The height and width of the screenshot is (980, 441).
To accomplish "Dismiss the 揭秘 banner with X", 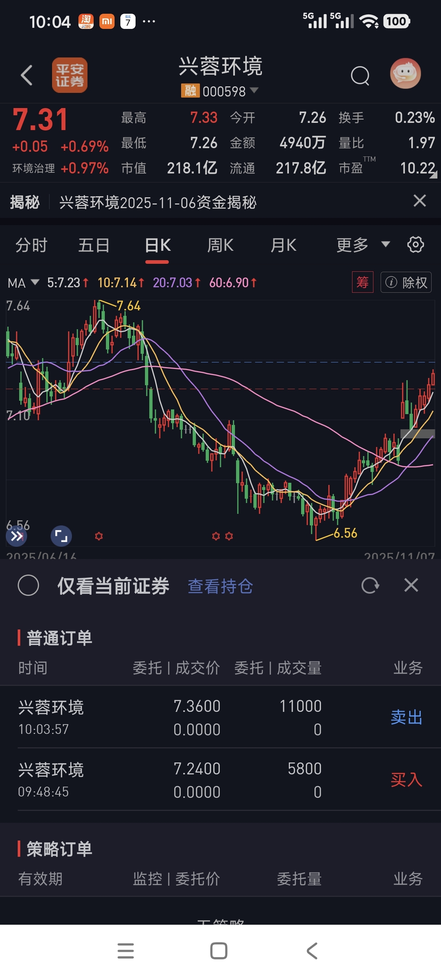I will pos(419,201).
